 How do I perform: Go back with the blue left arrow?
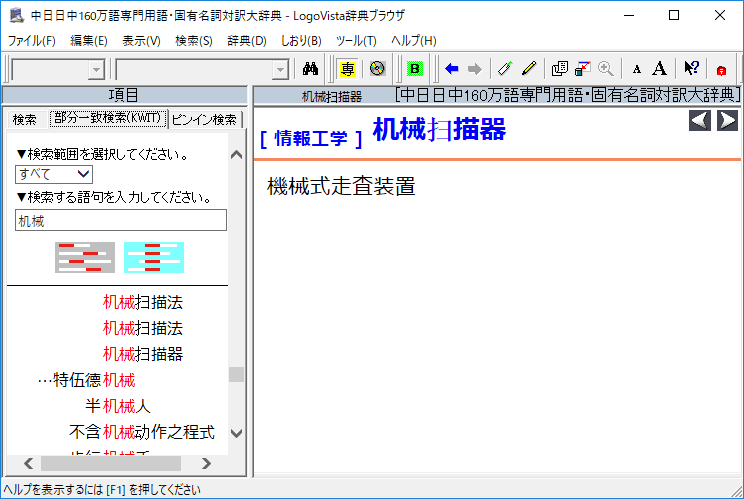pos(452,69)
